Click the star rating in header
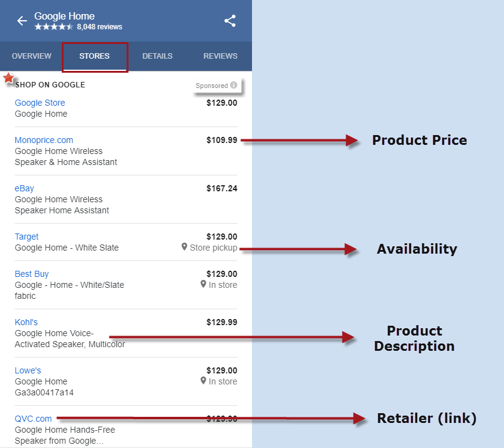Viewport: 504px width, 448px height. click(x=54, y=27)
